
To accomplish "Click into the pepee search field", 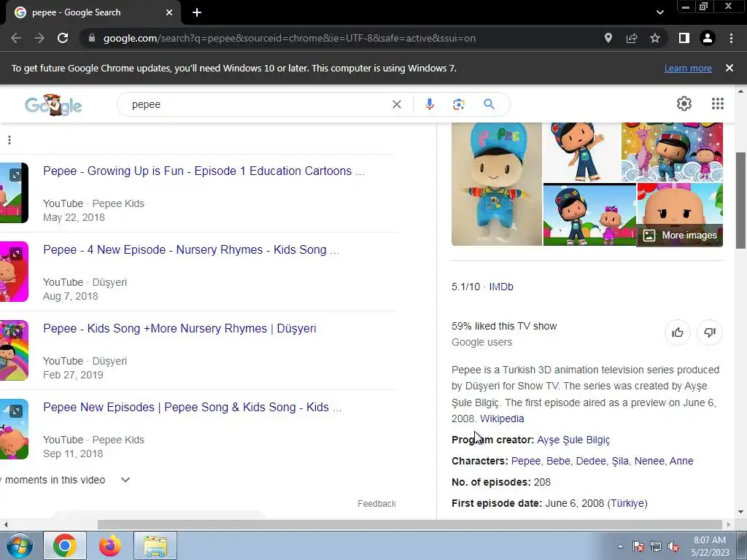I will [258, 104].
